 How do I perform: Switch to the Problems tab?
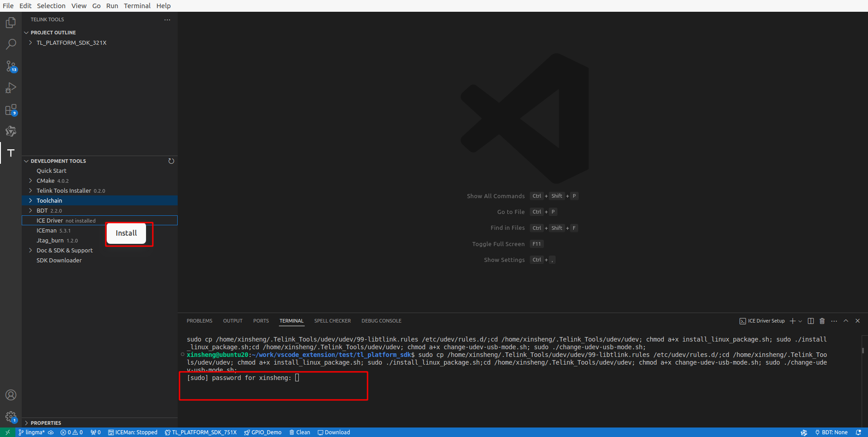coord(199,321)
